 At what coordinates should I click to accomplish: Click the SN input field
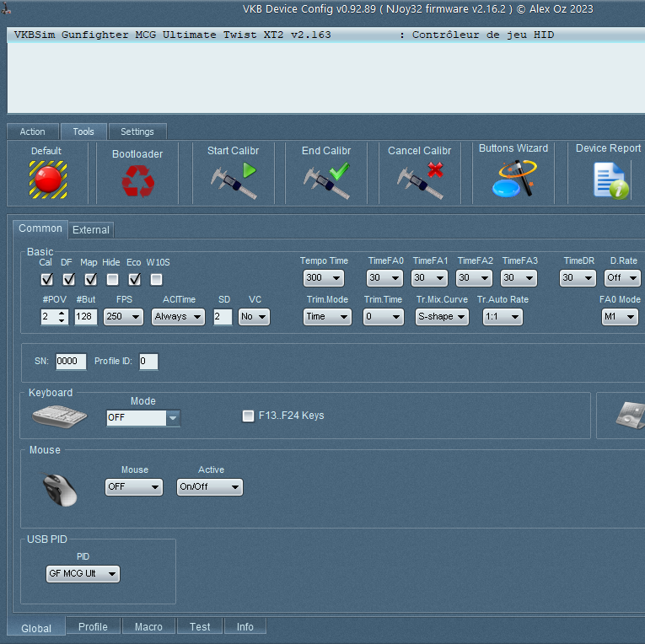point(71,362)
